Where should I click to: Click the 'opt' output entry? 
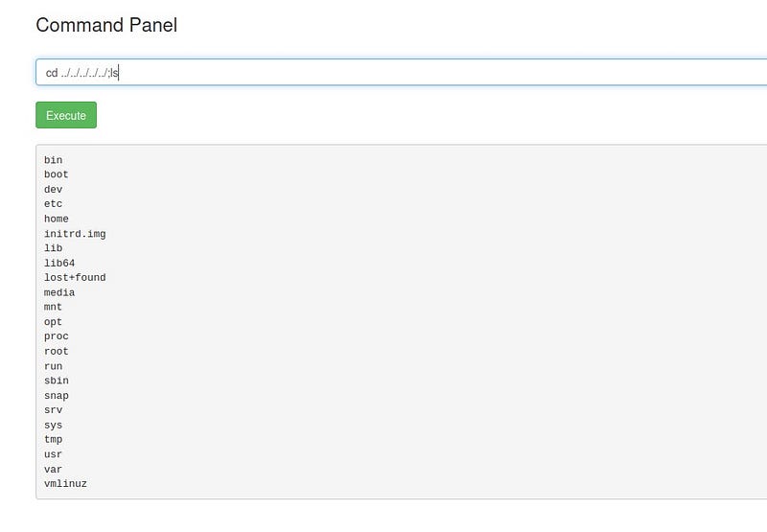[x=53, y=322]
